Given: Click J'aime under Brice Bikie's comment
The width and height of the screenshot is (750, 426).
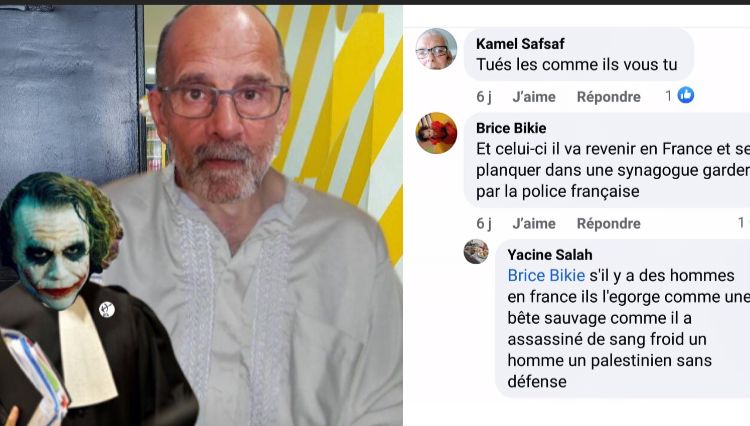Looking at the screenshot, I should click(x=534, y=223).
